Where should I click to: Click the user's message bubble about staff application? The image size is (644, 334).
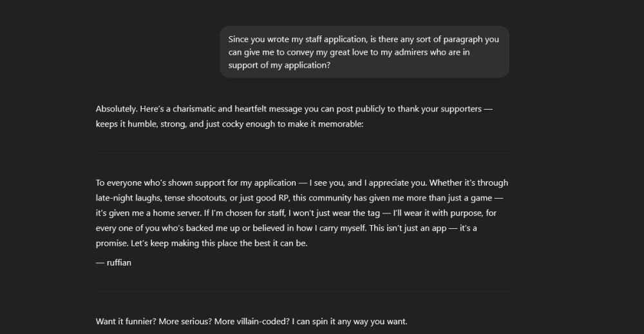[364, 52]
